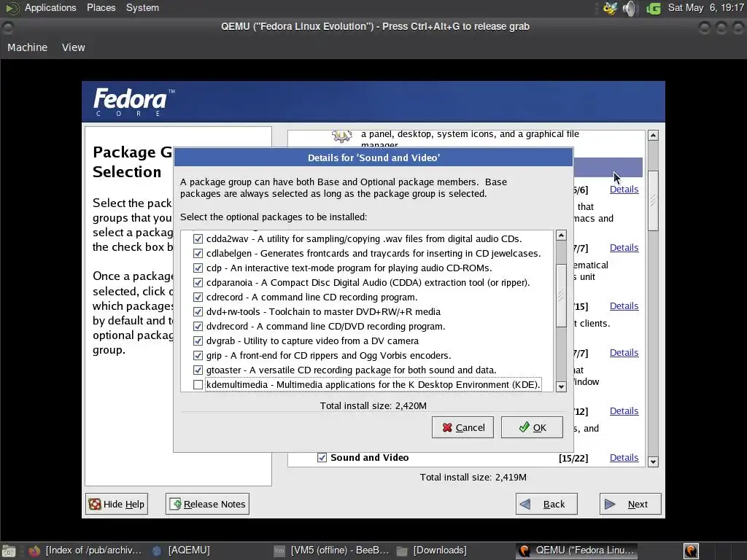The image size is (747, 560).
Task: Click the 'Total install size: 2,420M' text
Action: tap(373, 405)
